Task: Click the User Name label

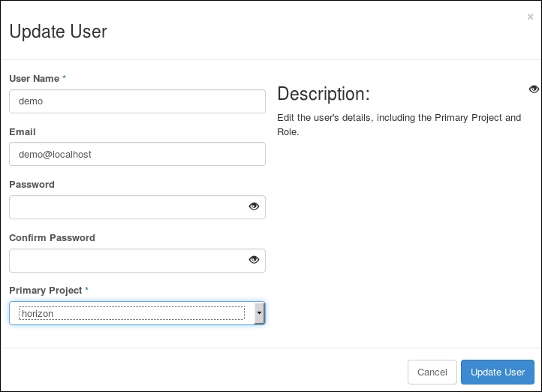Action: click(x=35, y=78)
